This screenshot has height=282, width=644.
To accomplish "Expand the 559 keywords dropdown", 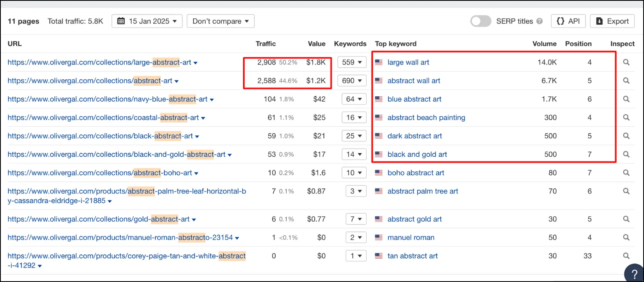I will coord(352,62).
